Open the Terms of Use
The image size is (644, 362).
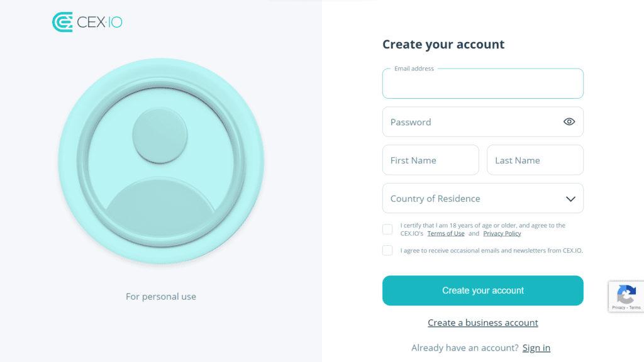pyautogui.click(x=446, y=233)
